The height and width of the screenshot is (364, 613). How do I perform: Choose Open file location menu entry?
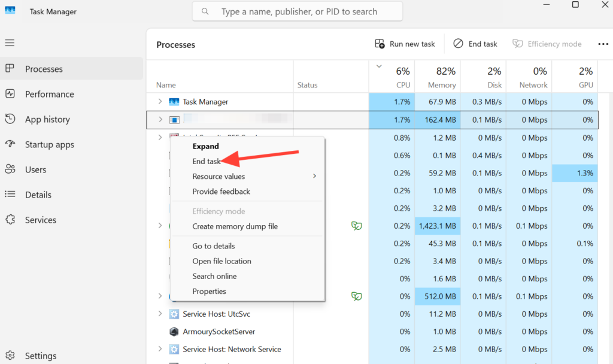pyautogui.click(x=221, y=261)
